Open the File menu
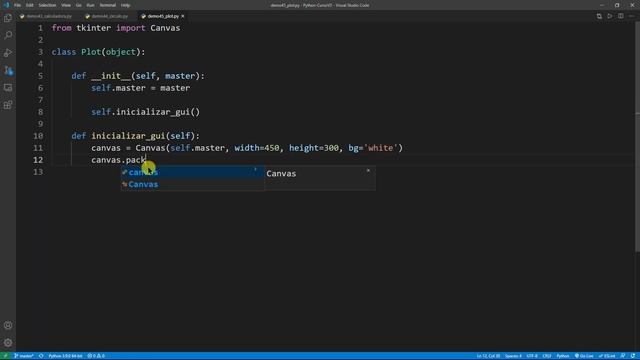The width and height of the screenshot is (640, 360). pos(18,5)
